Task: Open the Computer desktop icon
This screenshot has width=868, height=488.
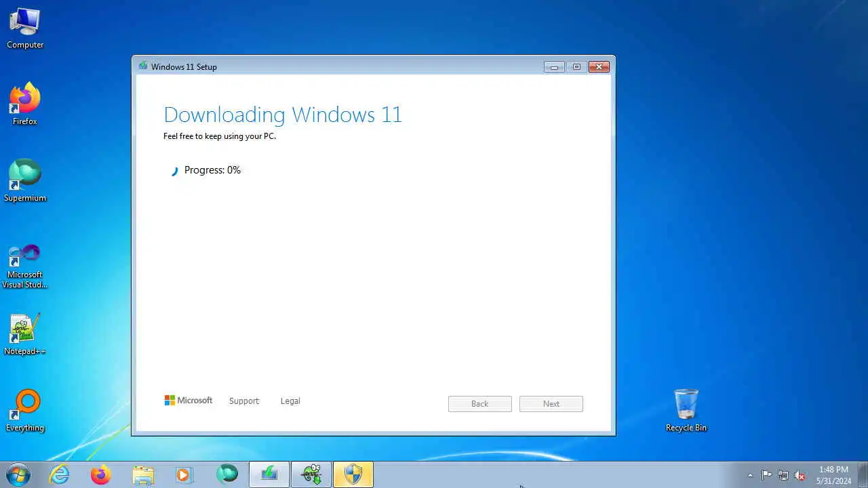Action: (x=25, y=28)
